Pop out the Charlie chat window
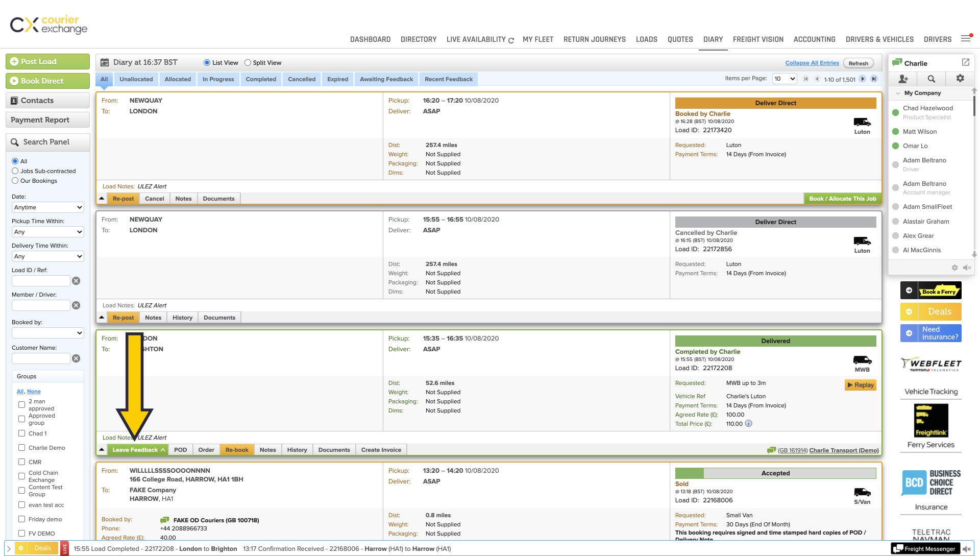Viewport: 980px width, 556px height. [965, 62]
